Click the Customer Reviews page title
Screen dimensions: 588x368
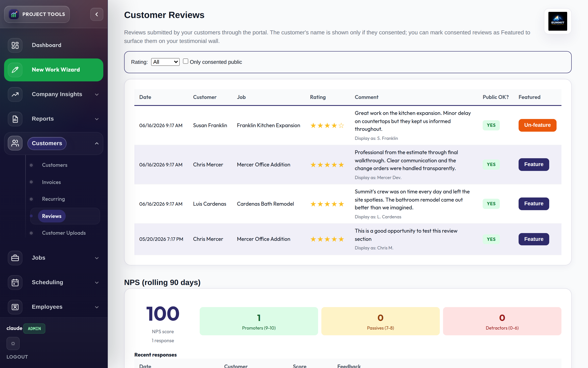pos(164,15)
